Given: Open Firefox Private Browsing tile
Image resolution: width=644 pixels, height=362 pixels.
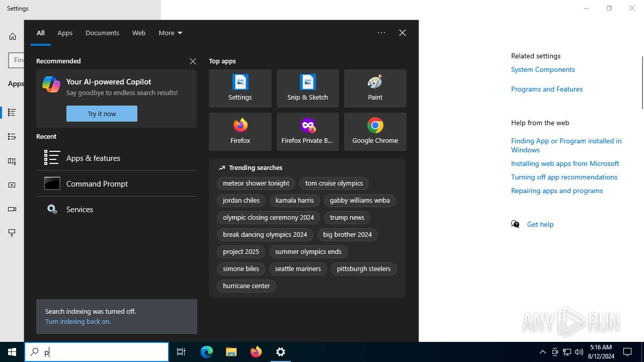Looking at the screenshot, I should (x=307, y=132).
